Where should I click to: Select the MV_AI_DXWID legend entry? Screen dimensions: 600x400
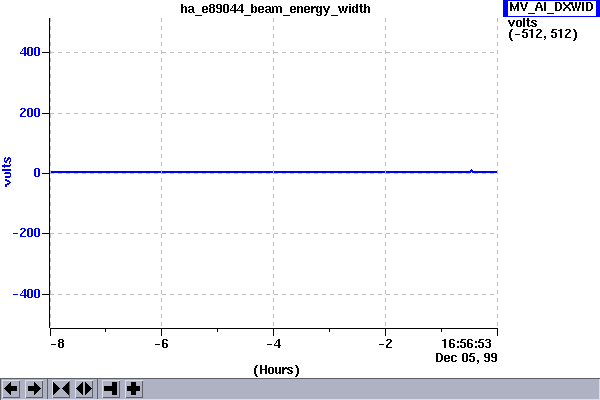click(x=551, y=8)
